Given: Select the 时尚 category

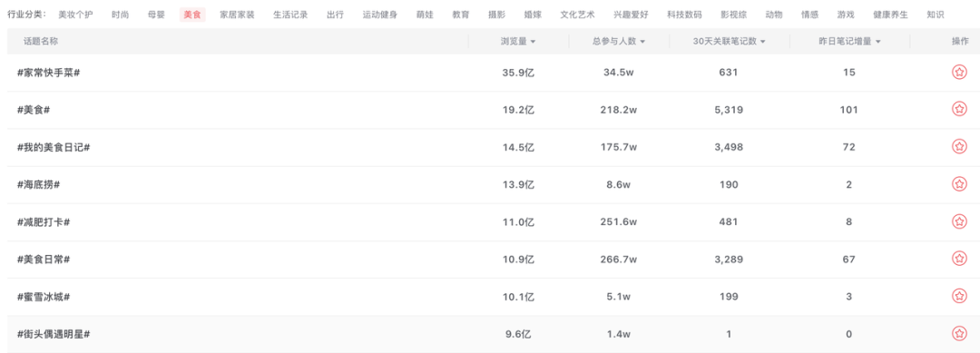Looking at the screenshot, I should point(121,15).
